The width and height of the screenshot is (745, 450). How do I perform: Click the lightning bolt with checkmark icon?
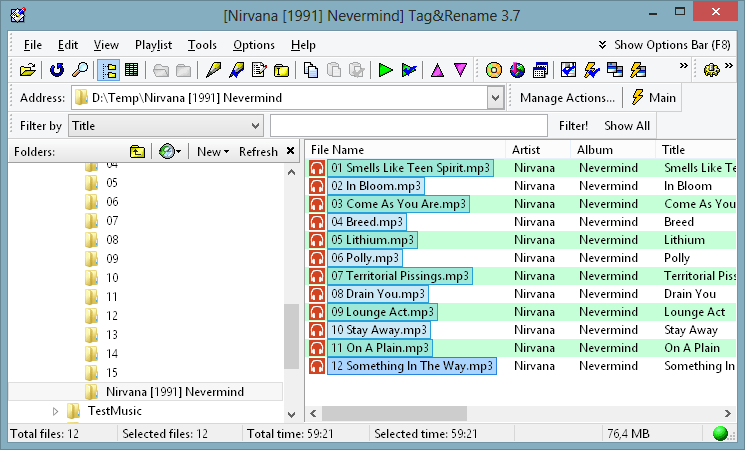(x=592, y=70)
